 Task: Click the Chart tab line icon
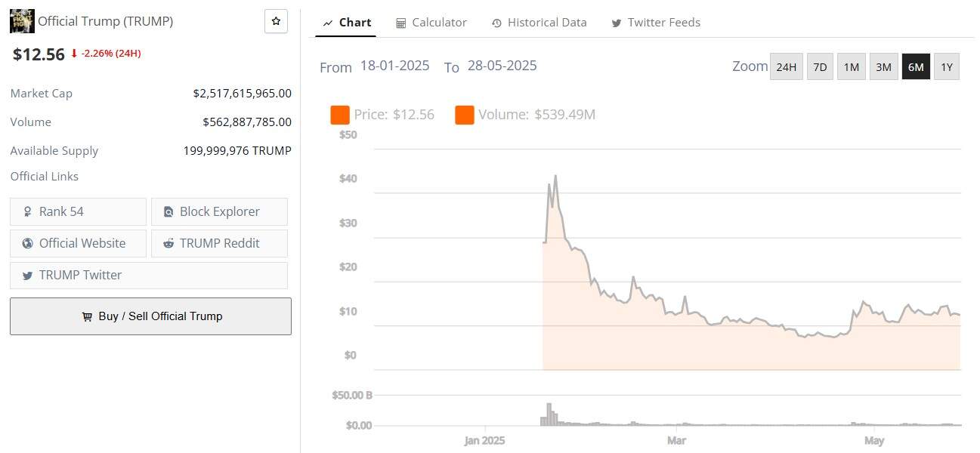[x=328, y=23]
